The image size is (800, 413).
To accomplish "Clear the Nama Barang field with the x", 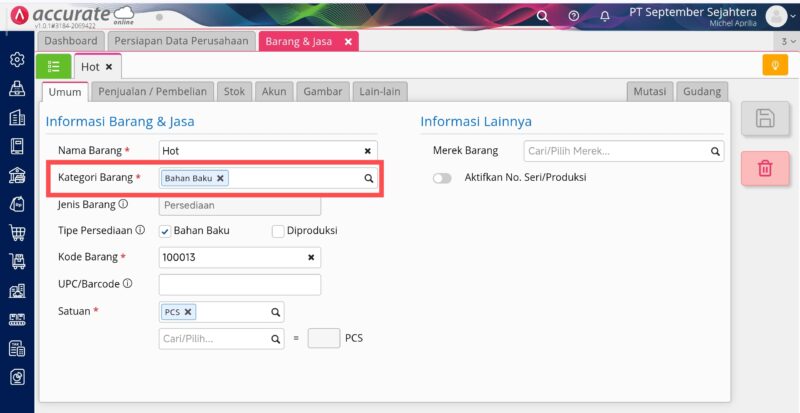I will click(x=367, y=151).
